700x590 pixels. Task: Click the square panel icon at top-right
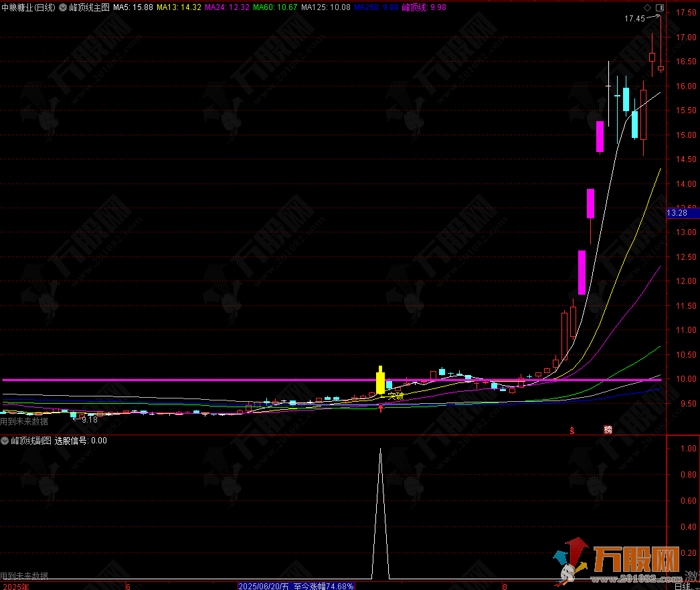pyautogui.click(x=659, y=7)
